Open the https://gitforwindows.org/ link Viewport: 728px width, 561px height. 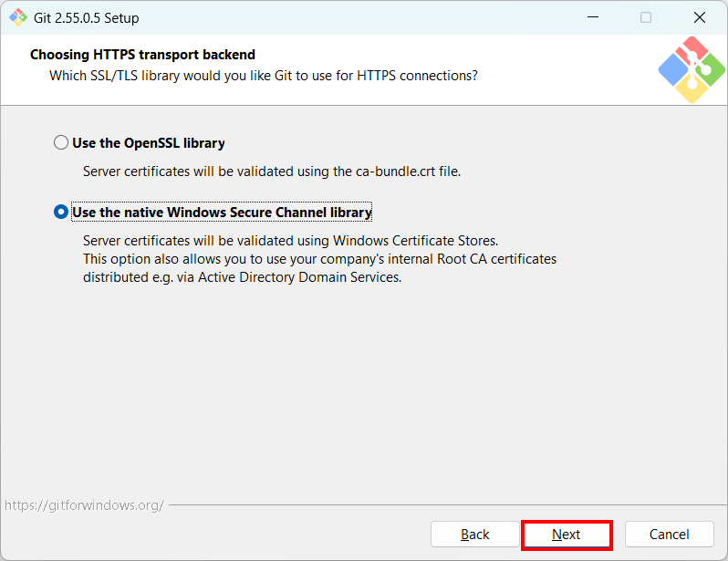[x=84, y=505]
